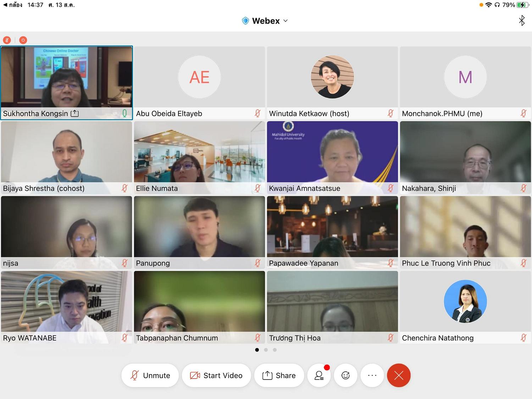
Task: Leave the meeting with red X button
Action: point(399,375)
